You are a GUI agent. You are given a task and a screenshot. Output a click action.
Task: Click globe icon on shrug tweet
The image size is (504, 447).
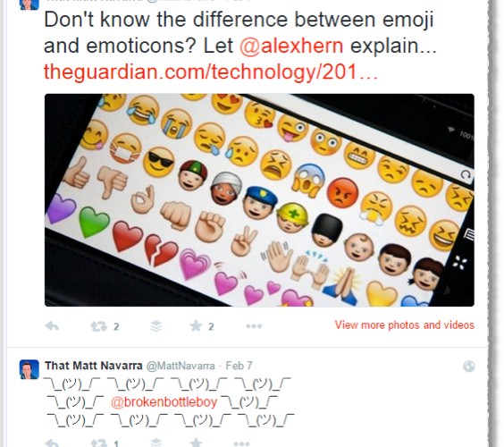(x=469, y=367)
